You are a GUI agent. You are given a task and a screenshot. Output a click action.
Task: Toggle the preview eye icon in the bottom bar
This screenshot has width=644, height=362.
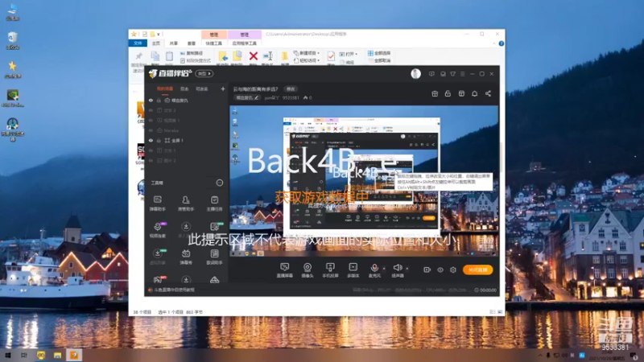pos(440,269)
